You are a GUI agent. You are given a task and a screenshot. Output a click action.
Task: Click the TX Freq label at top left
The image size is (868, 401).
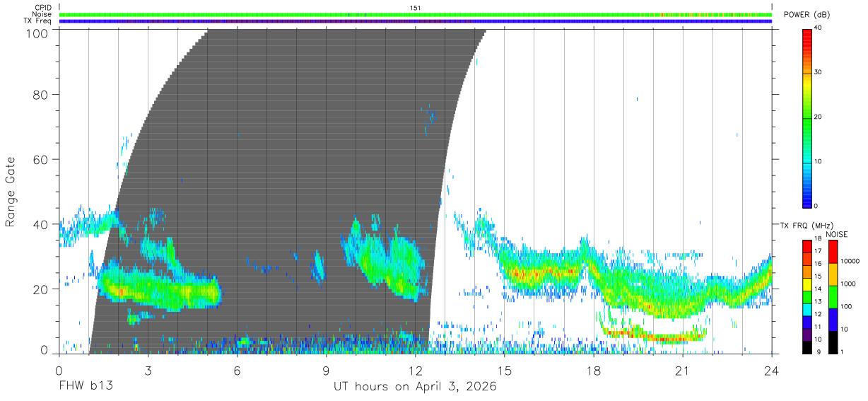(x=37, y=21)
